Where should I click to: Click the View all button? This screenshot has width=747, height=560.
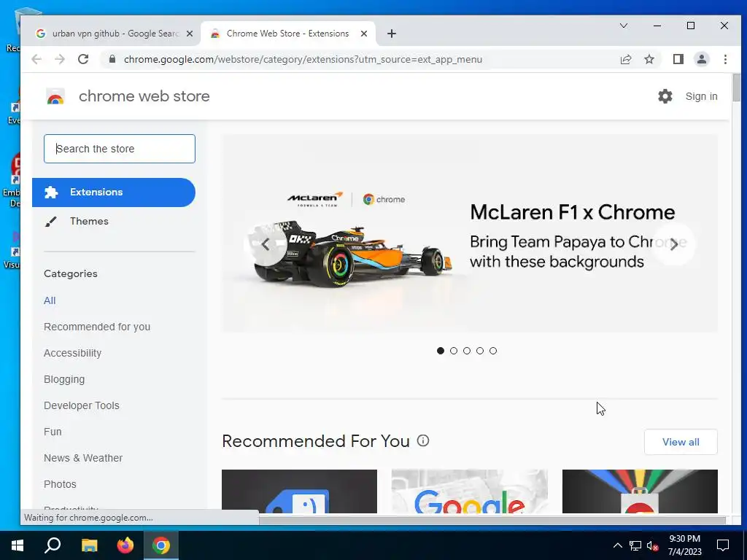point(681,442)
